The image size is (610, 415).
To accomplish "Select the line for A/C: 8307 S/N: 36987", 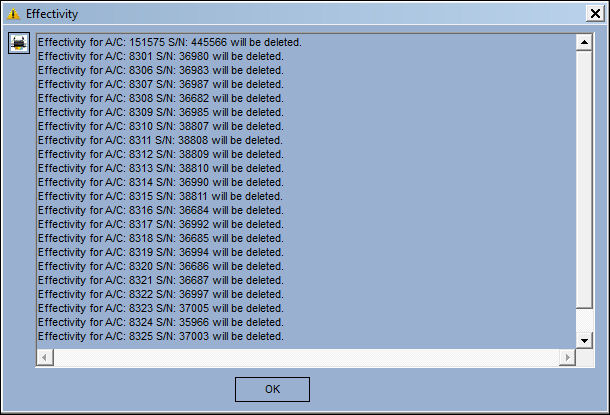I will coord(161,84).
